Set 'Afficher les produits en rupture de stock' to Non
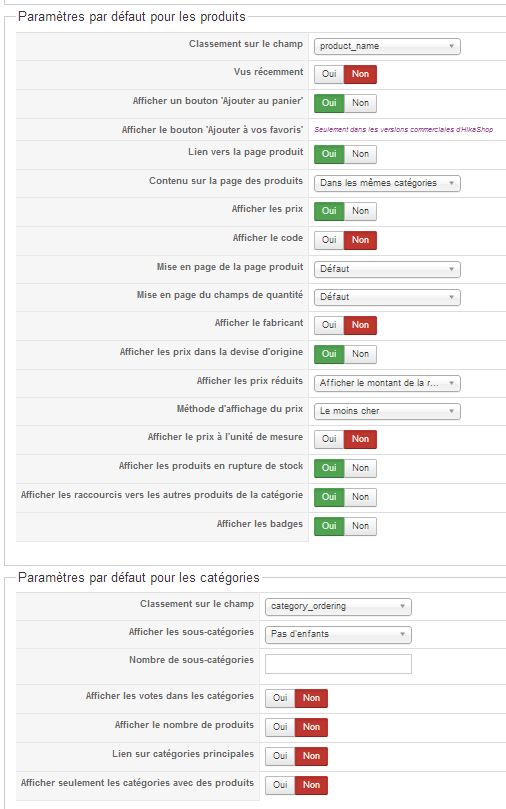This screenshot has height=809, width=506. point(361,468)
